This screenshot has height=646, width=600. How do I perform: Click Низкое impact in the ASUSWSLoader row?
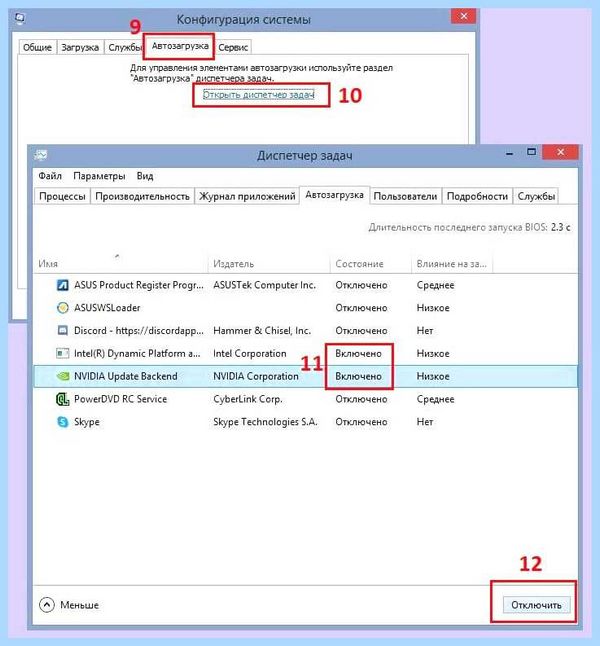pos(433,308)
